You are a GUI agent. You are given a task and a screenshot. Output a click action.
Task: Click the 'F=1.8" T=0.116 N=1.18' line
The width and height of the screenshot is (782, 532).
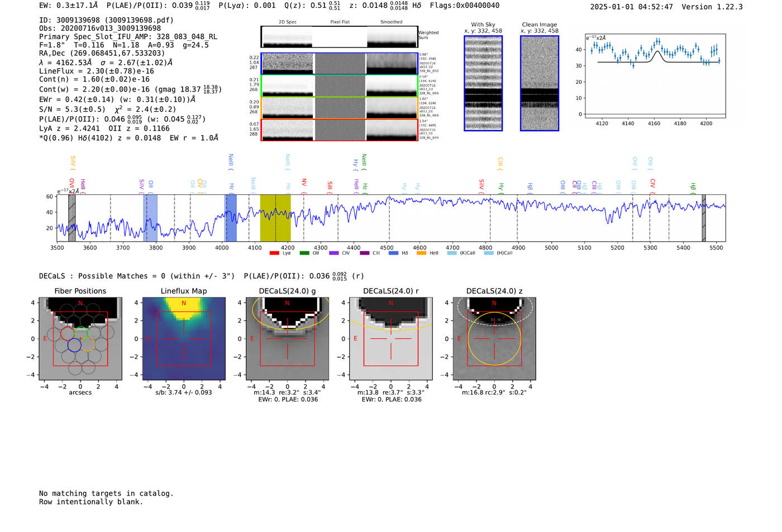(124, 45)
